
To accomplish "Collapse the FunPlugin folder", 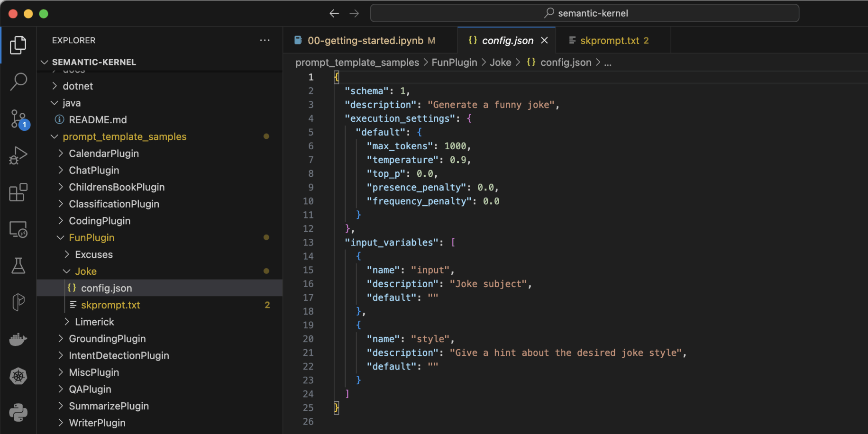I will coord(91,238).
